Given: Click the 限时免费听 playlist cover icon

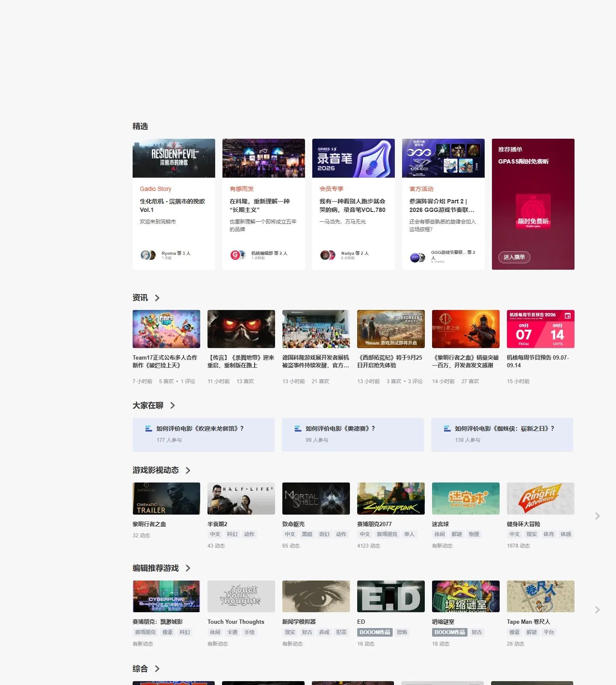Looking at the screenshot, I should [x=533, y=211].
